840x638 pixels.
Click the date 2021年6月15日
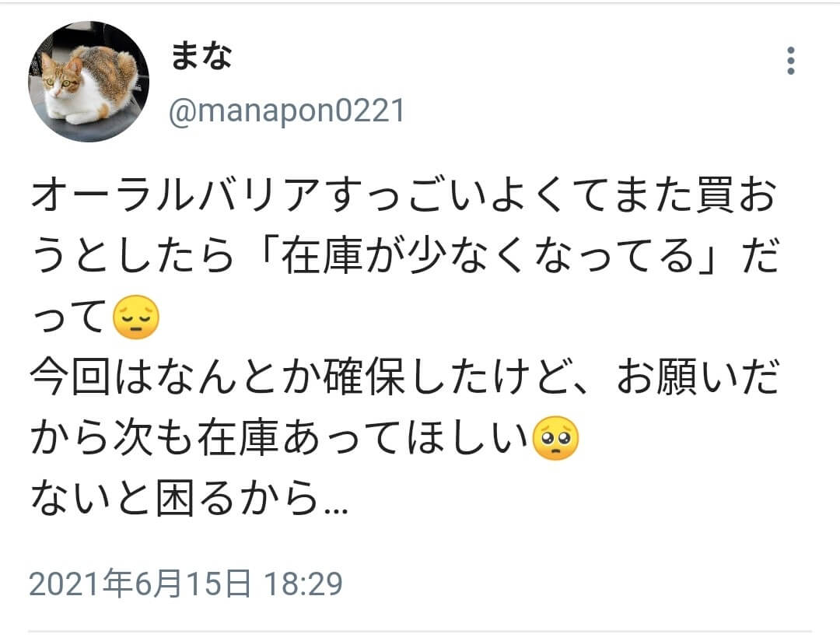click(x=140, y=584)
